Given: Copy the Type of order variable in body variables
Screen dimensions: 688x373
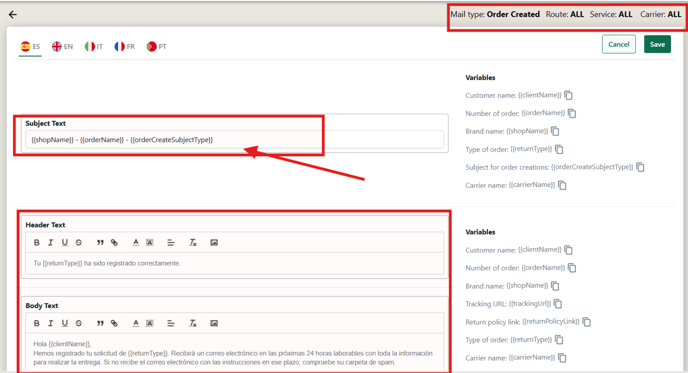Looking at the screenshot, I should [559, 340].
